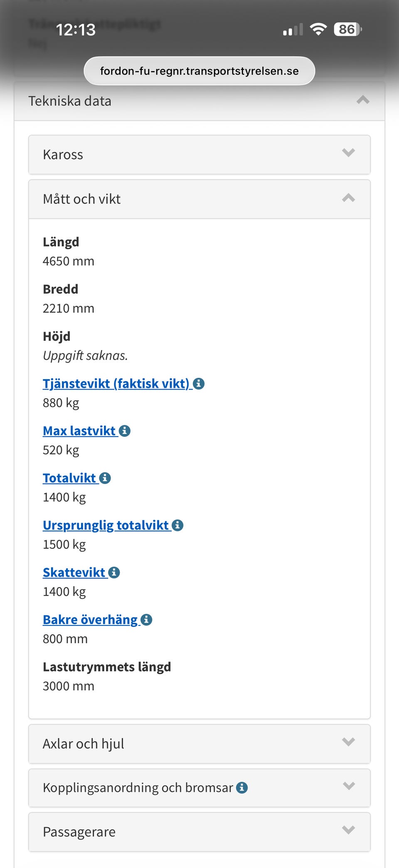Expand the Kaross section
399x868 pixels.
pyautogui.click(x=348, y=153)
